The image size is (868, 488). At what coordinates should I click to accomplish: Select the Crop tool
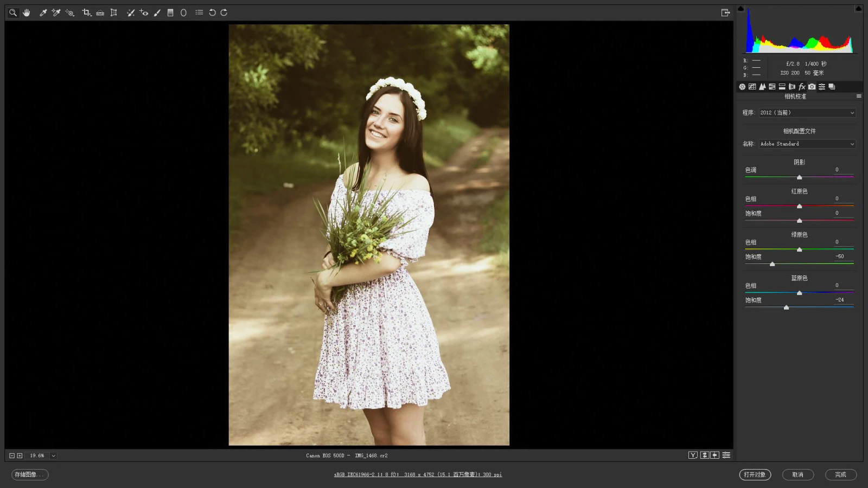(x=86, y=12)
